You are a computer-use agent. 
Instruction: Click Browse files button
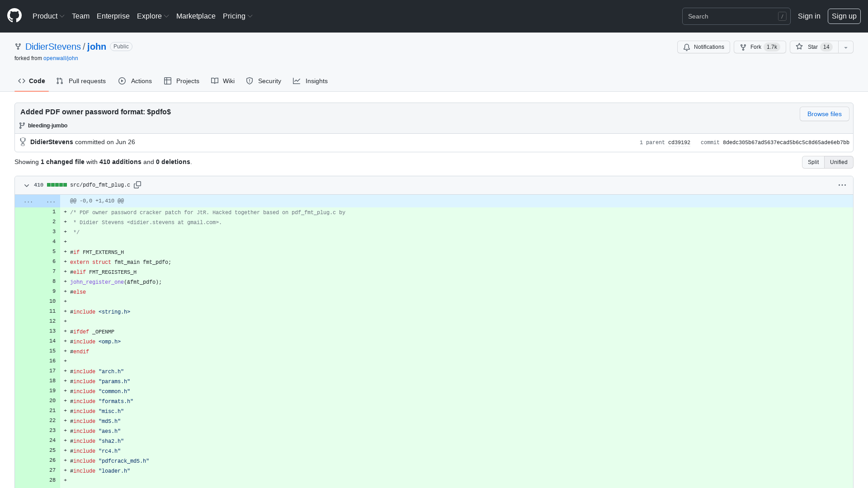click(x=824, y=114)
